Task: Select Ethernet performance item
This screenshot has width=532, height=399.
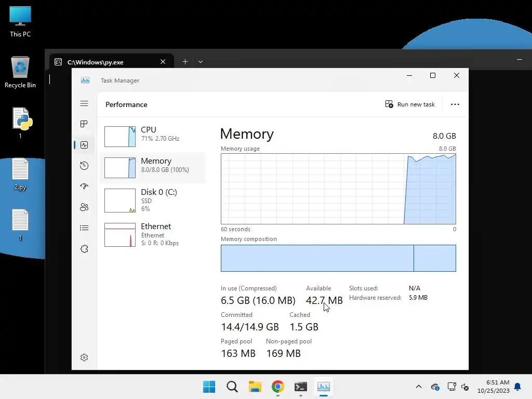Action: pos(153,234)
